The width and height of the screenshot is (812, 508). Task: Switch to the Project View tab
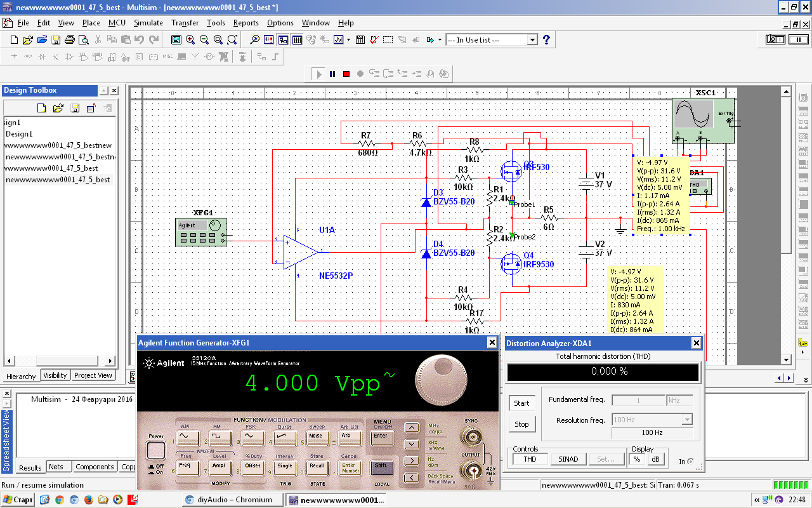click(x=93, y=375)
